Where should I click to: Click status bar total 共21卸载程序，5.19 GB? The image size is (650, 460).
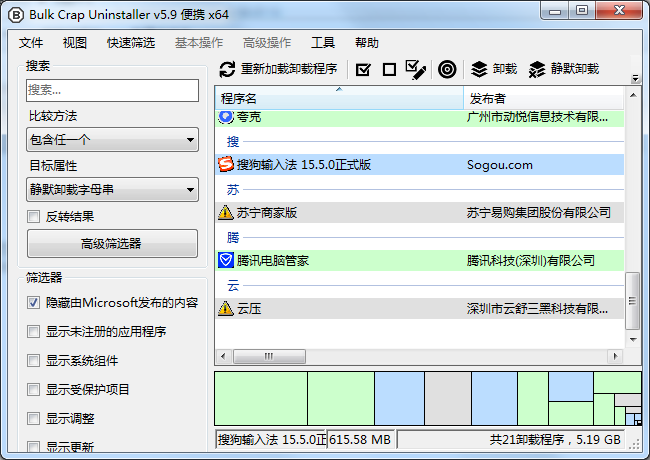coord(555,439)
